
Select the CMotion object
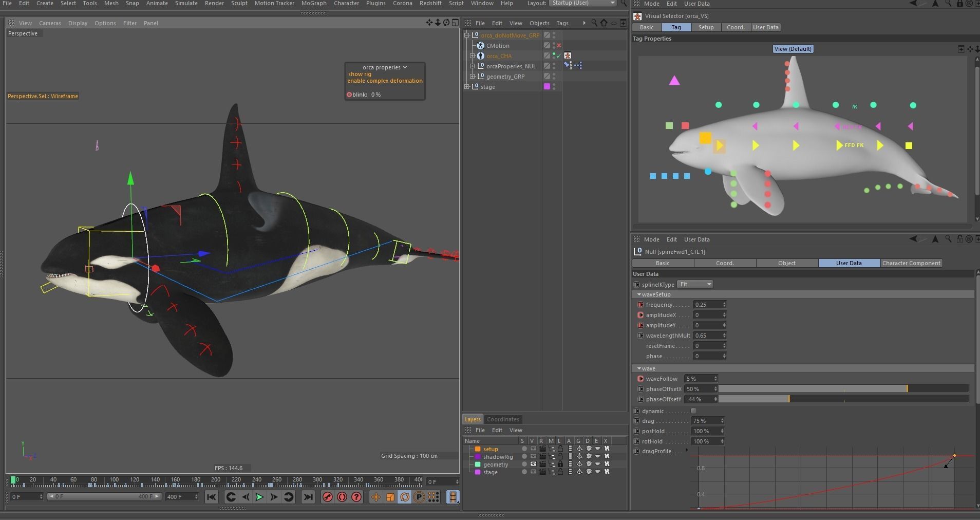pos(498,46)
